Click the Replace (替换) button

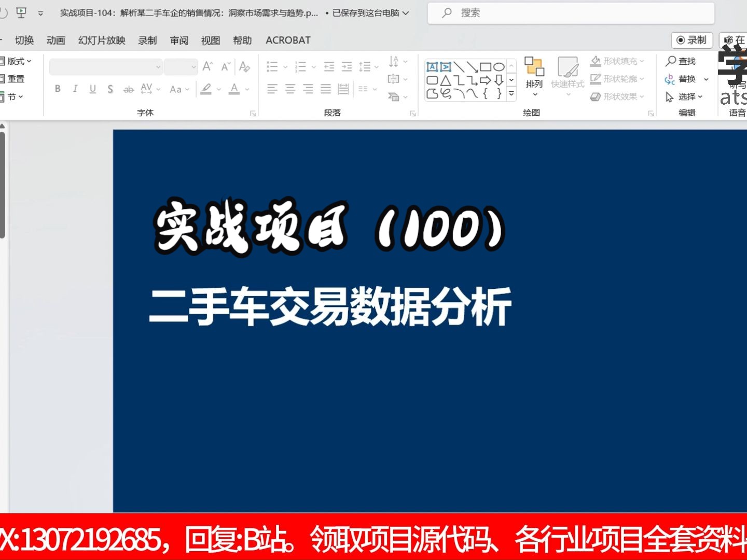pyautogui.click(x=681, y=79)
